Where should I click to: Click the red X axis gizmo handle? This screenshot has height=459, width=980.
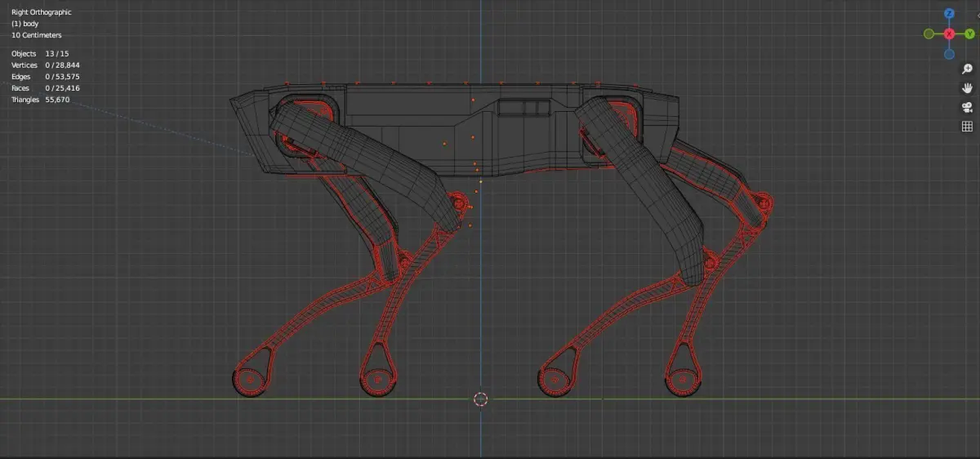(x=949, y=34)
